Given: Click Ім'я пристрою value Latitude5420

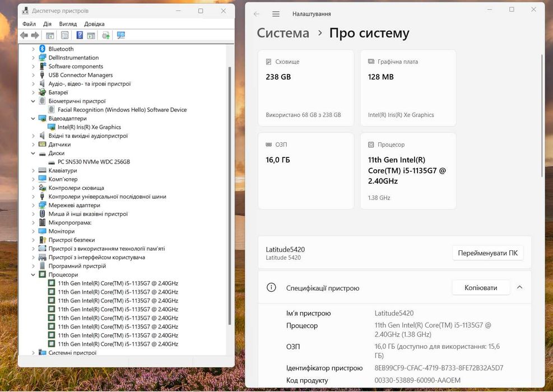Looking at the screenshot, I should 394,313.
